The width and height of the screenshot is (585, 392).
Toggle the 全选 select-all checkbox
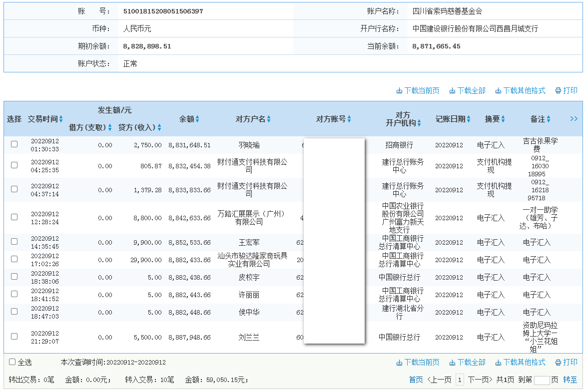12,362
